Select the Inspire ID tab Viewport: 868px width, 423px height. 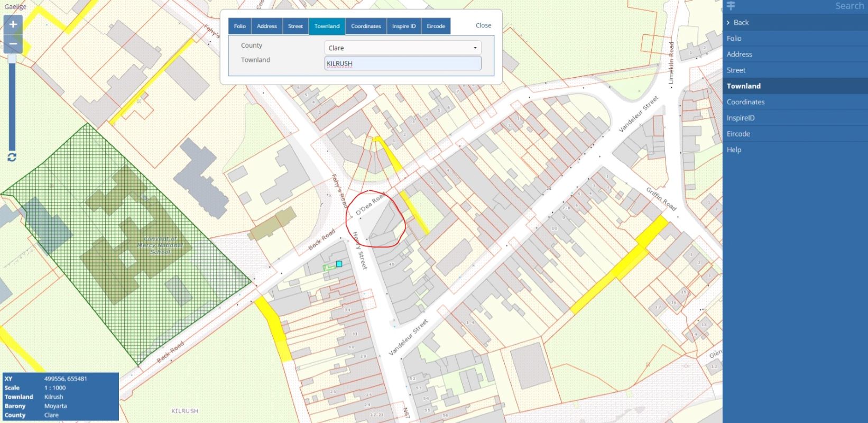click(404, 26)
